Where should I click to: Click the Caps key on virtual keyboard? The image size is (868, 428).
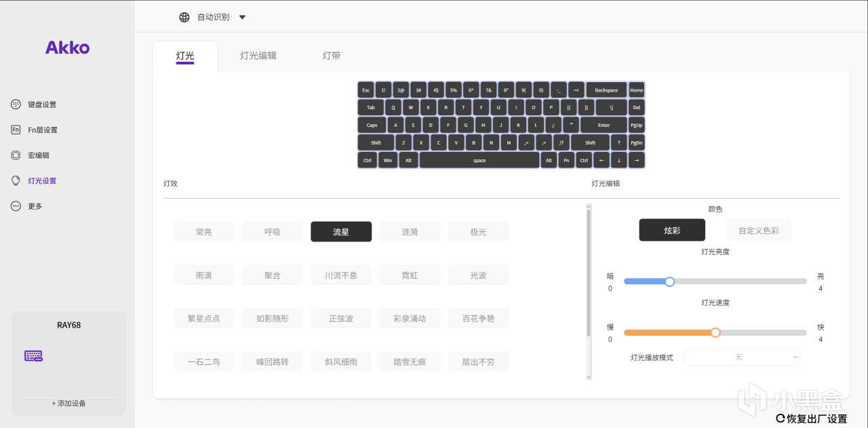pos(372,125)
